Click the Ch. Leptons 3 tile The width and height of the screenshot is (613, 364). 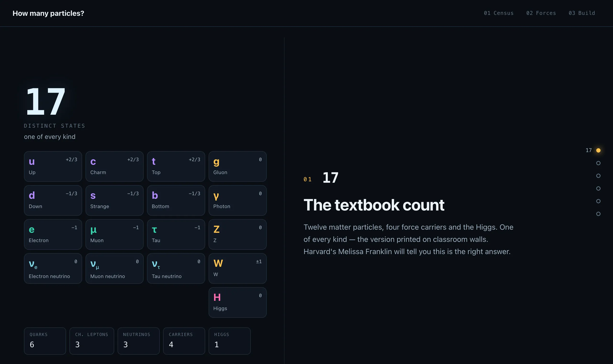click(x=92, y=341)
